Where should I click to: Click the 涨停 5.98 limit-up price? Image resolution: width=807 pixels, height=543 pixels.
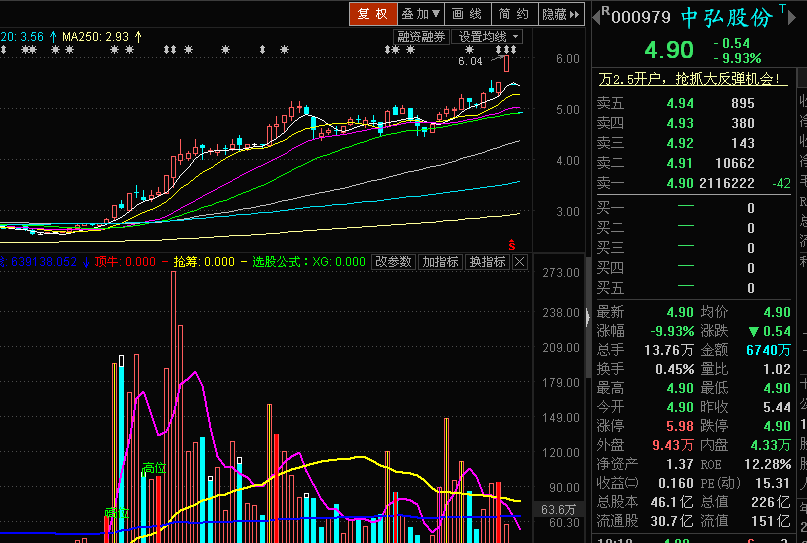coord(680,426)
